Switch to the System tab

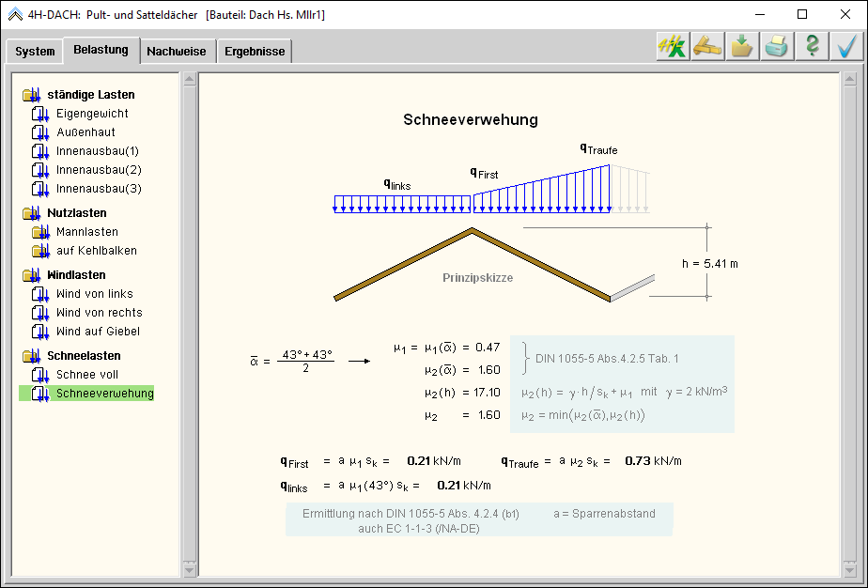35,52
